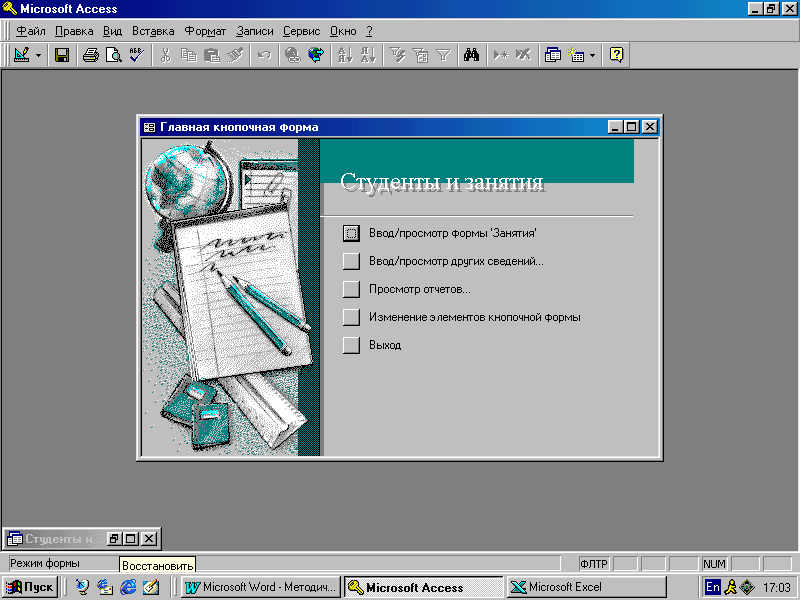Switch to design view using toolbar icon

pos(22,55)
